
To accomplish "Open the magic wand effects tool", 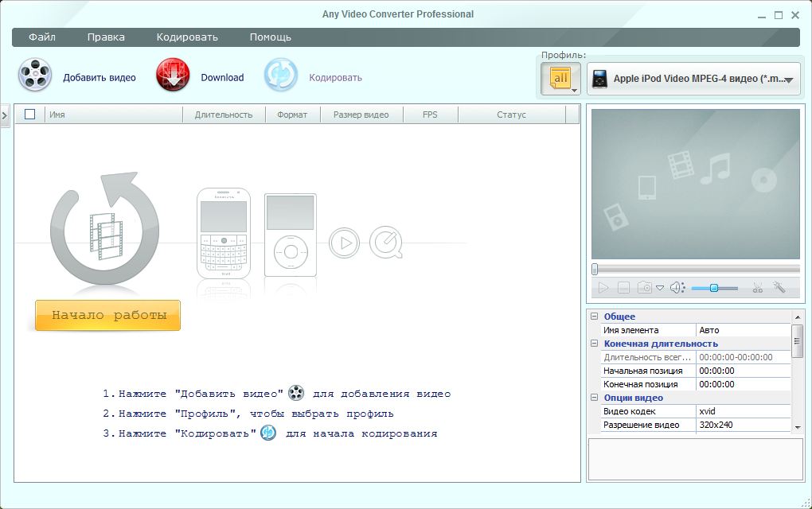I will 779,288.
